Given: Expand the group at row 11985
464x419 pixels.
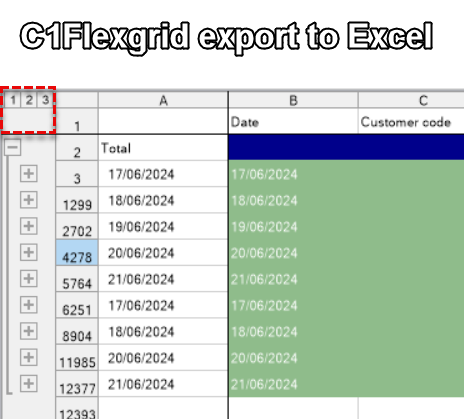Looking at the screenshot, I should 28,357.
